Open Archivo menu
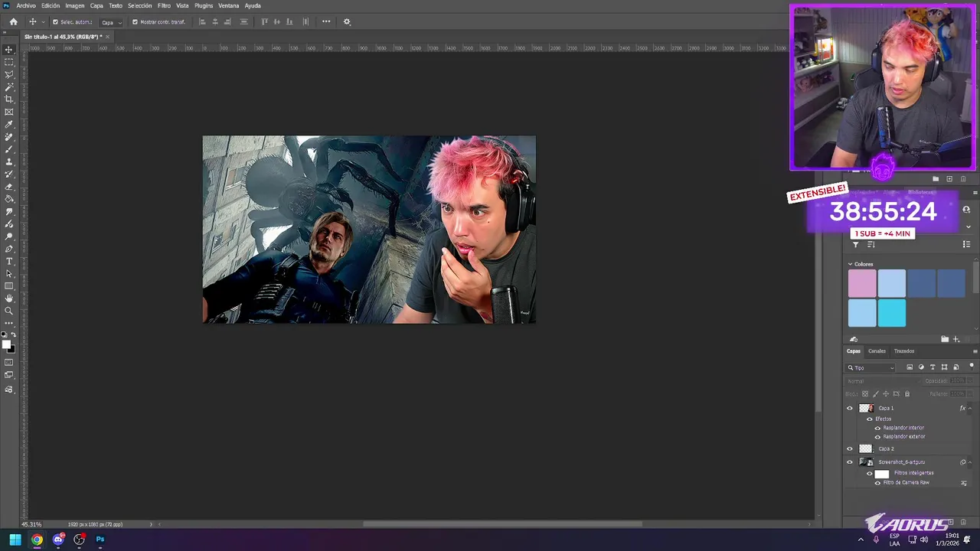Image resolution: width=980 pixels, height=551 pixels. (x=26, y=5)
